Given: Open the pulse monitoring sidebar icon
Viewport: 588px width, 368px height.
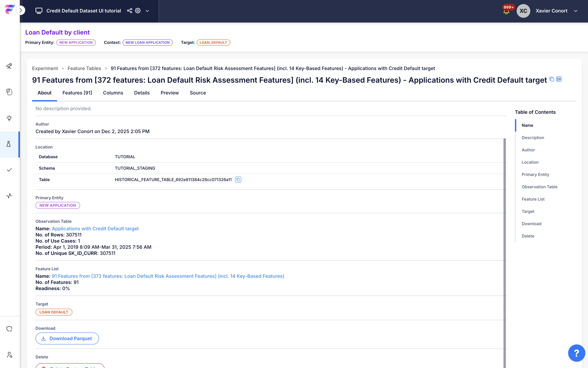Looking at the screenshot, I should coord(9,196).
